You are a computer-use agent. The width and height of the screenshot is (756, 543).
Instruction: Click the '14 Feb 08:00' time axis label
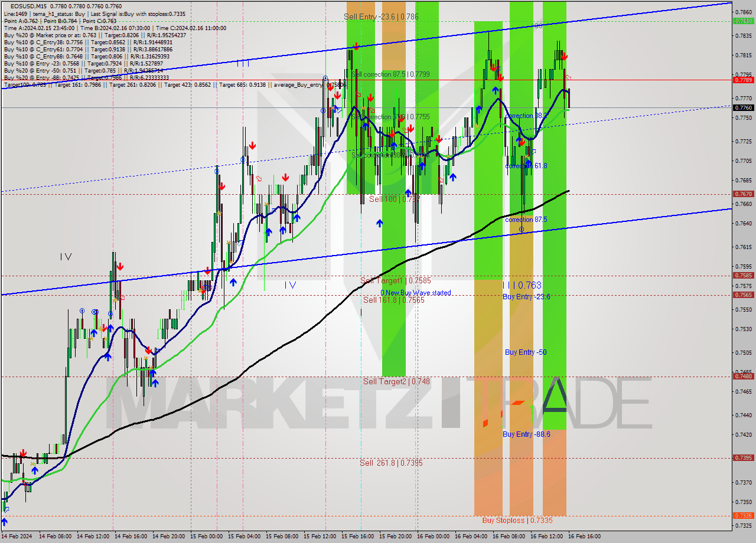pos(55,537)
